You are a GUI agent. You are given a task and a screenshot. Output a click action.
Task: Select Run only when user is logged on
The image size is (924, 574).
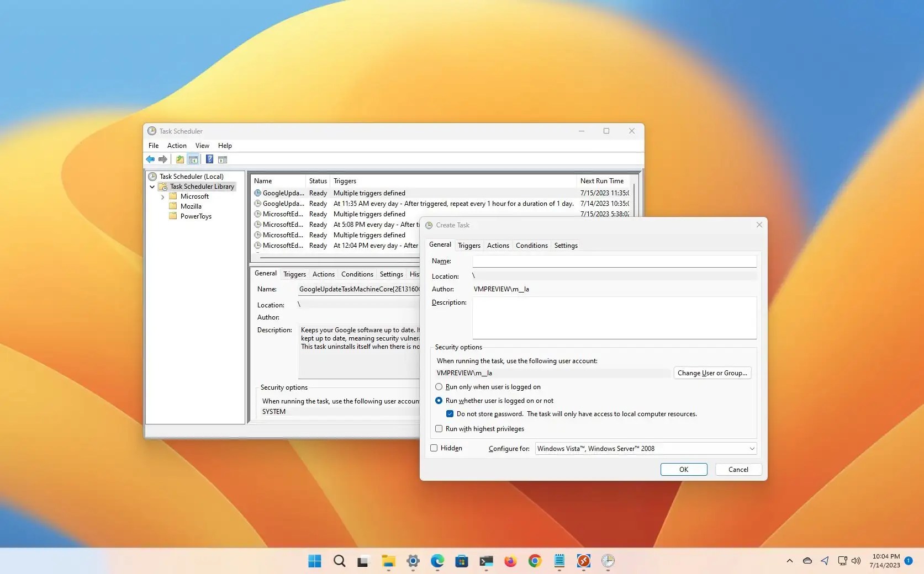point(439,386)
